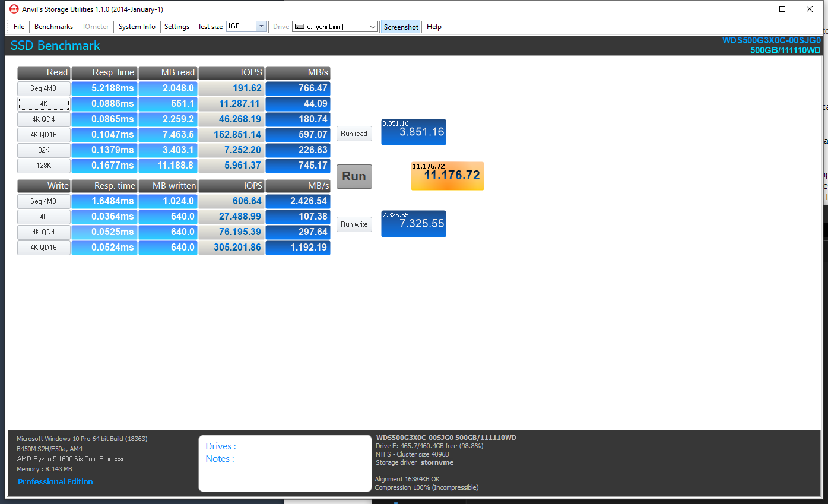828x504 pixels.
Task: Click the Seq 4MB write test button
Action: pyautogui.click(x=44, y=201)
